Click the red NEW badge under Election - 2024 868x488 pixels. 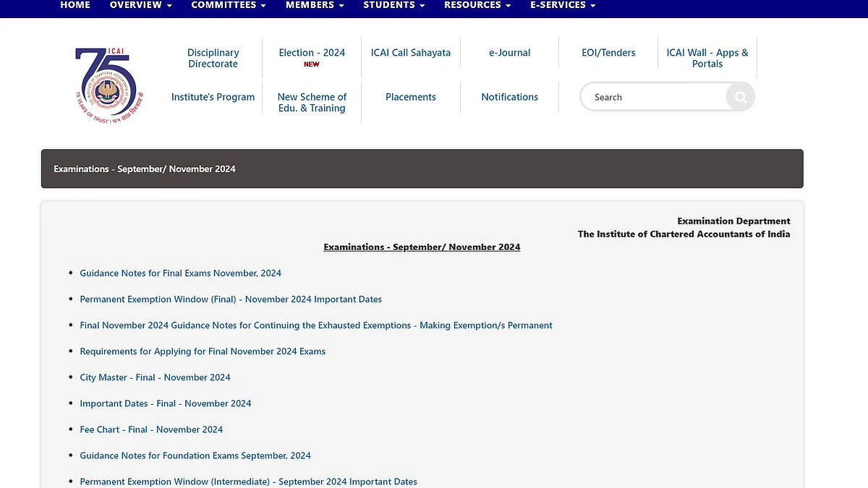point(312,64)
